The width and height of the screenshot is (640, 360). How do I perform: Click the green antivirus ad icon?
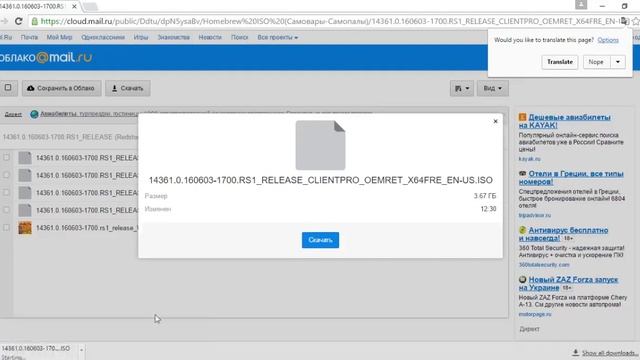522,230
